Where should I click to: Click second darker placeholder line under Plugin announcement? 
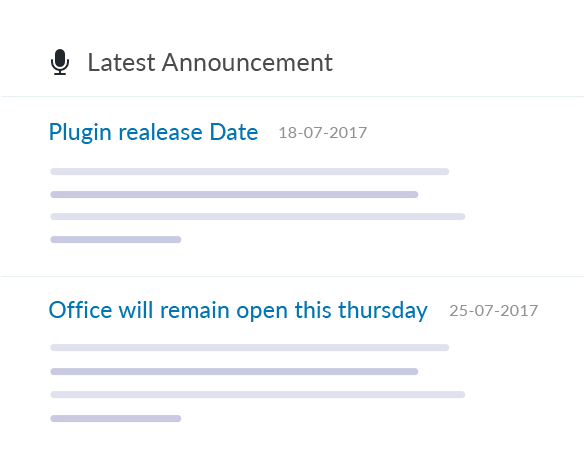click(x=234, y=194)
